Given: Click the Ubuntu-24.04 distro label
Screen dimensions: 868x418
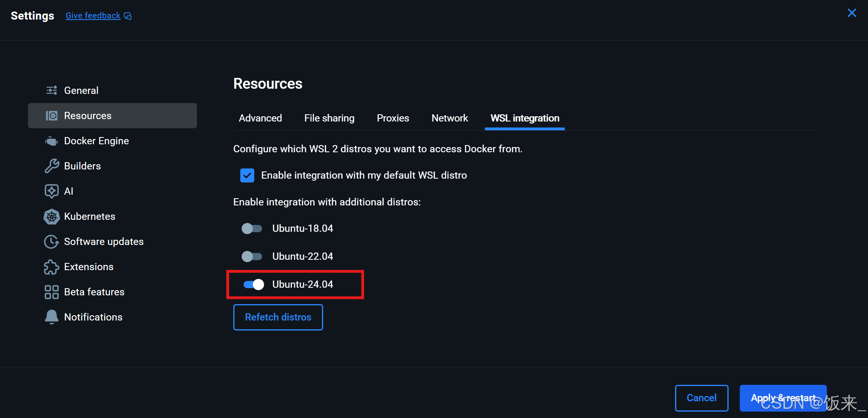Looking at the screenshot, I should click(302, 284).
